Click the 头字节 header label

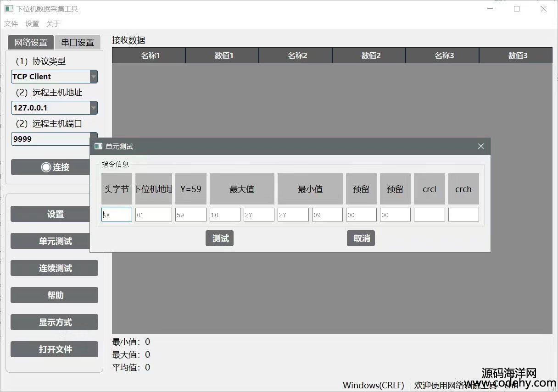117,189
